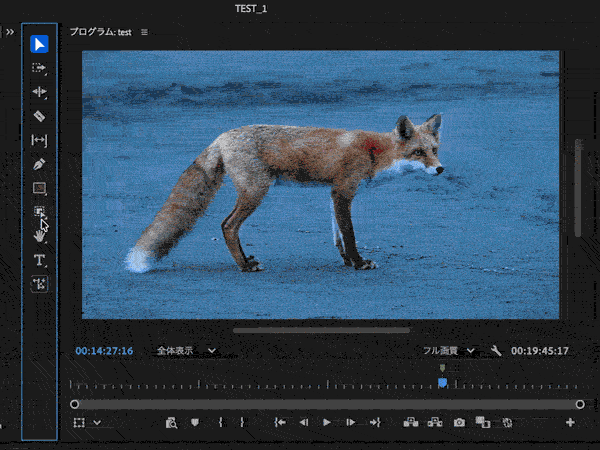Select the dashed-box-with-arrow tool above Hand
Image resolution: width=600 pixels, height=450 pixels.
coord(39,211)
